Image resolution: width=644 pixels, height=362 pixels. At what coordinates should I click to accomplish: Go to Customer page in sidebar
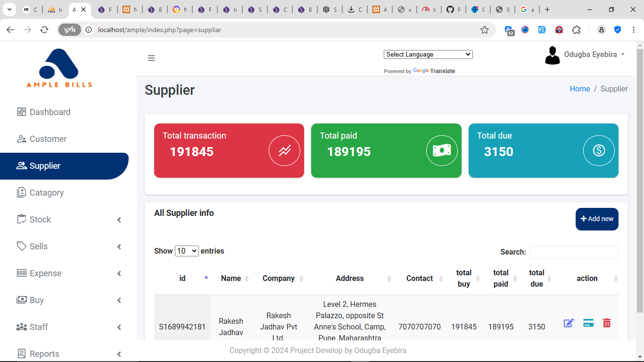(48, 139)
